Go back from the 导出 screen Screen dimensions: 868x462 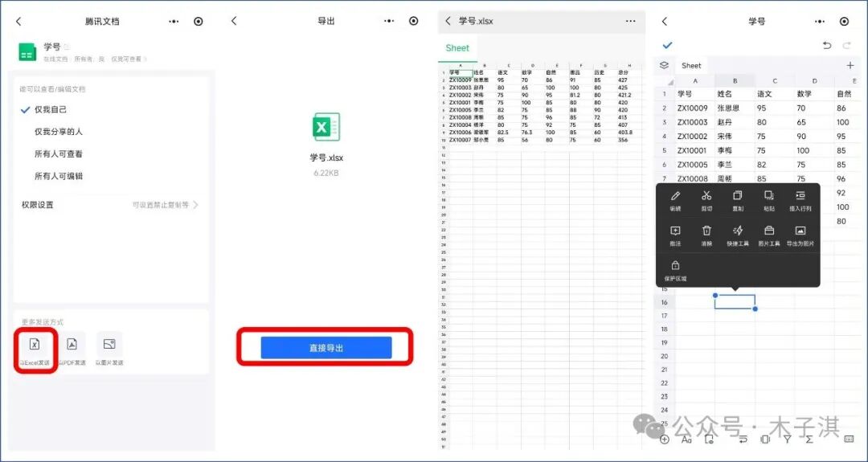coord(234,21)
